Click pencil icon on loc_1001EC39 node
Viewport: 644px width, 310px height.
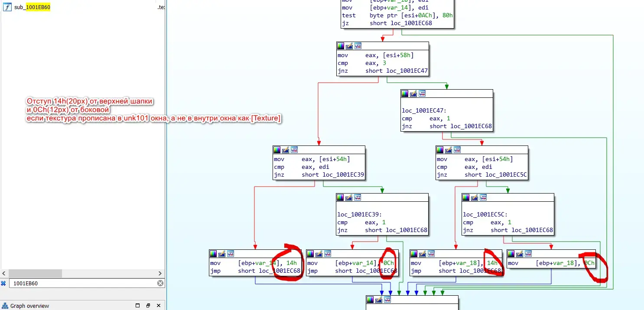pos(349,197)
